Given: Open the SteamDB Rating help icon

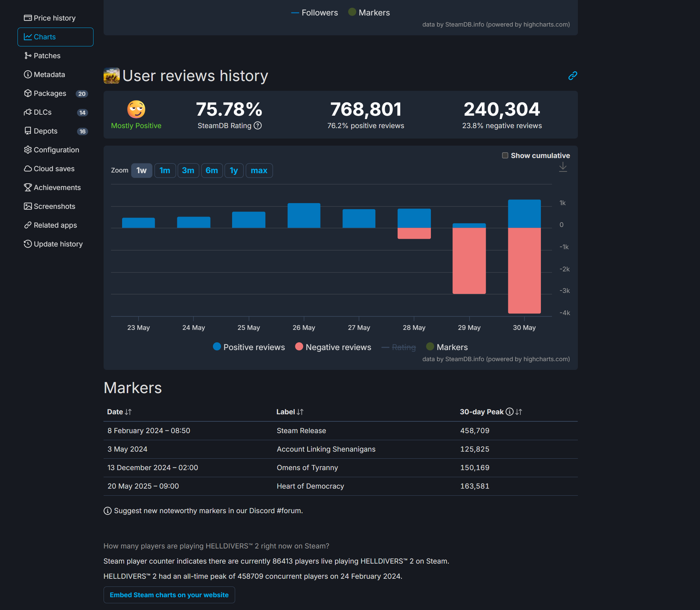Looking at the screenshot, I should pyautogui.click(x=258, y=126).
